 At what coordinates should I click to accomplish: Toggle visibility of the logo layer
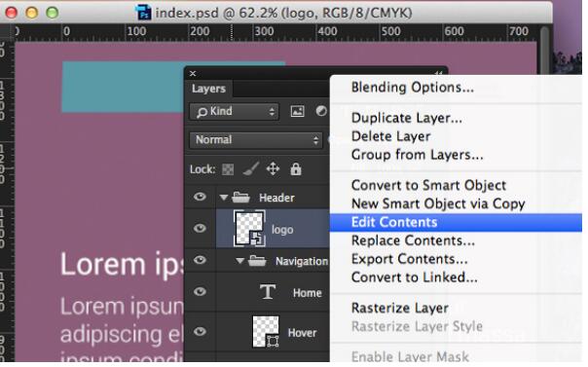[200, 228]
